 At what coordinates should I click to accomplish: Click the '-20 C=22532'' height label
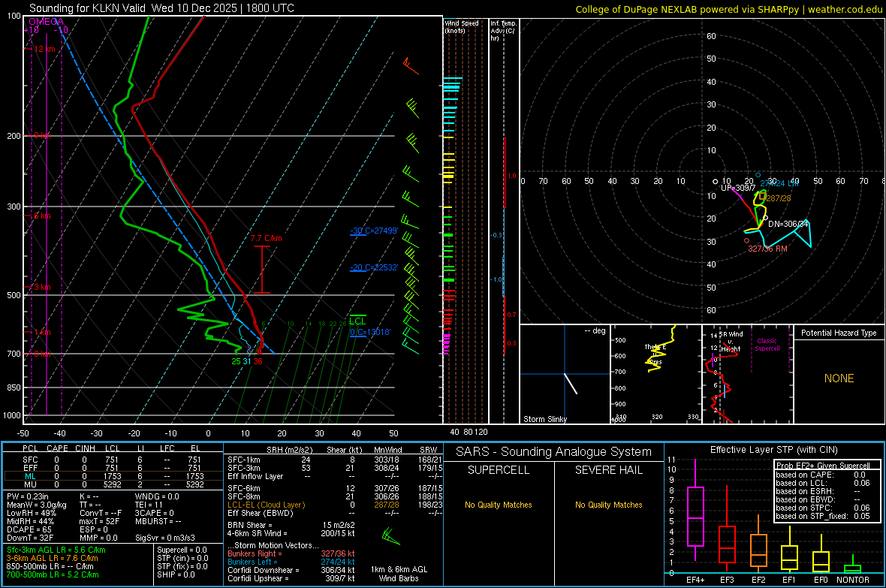click(x=374, y=267)
